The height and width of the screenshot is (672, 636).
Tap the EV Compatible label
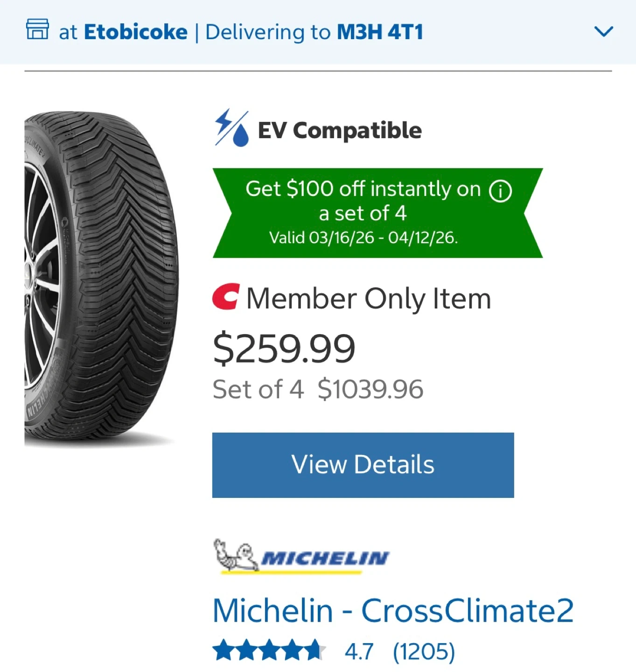coord(340,130)
